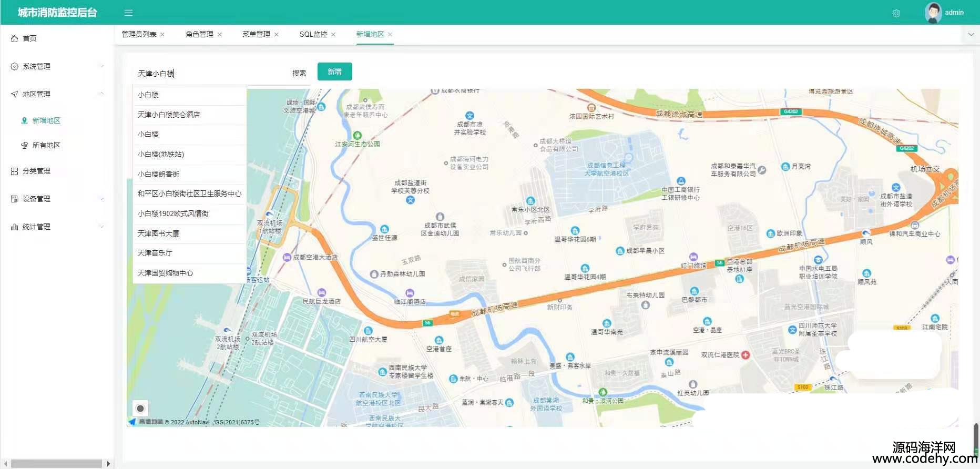Click the icon beside 所有地区
This screenshot has width=980, height=469.
pos(24,145)
